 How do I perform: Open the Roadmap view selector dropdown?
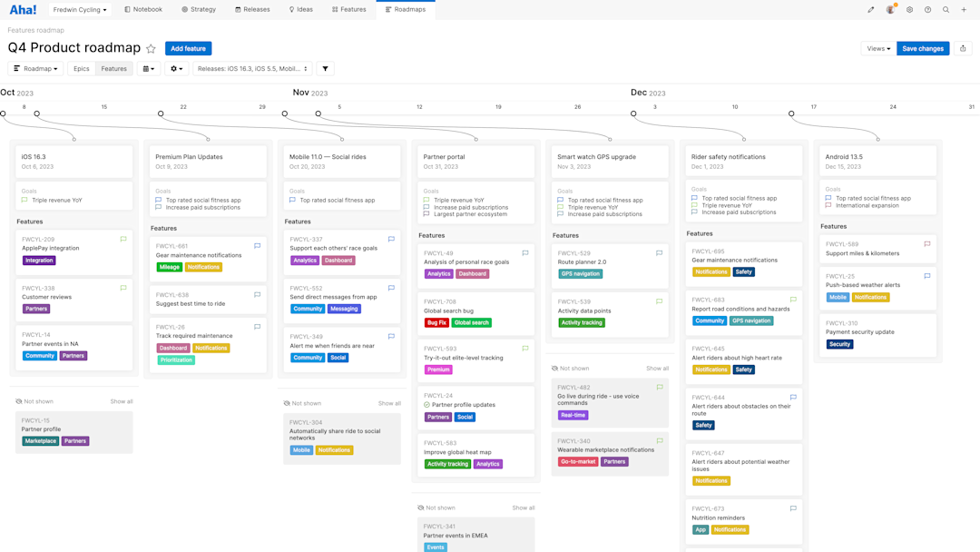coord(36,68)
